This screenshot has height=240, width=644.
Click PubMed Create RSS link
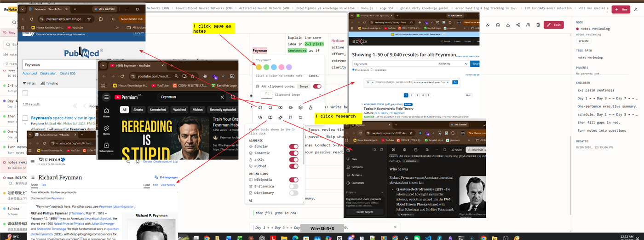[x=69, y=73]
